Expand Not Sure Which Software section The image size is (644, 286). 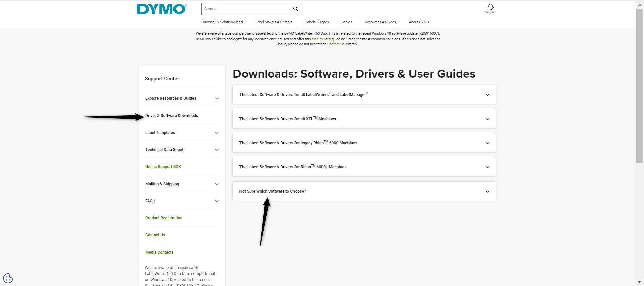(364, 191)
